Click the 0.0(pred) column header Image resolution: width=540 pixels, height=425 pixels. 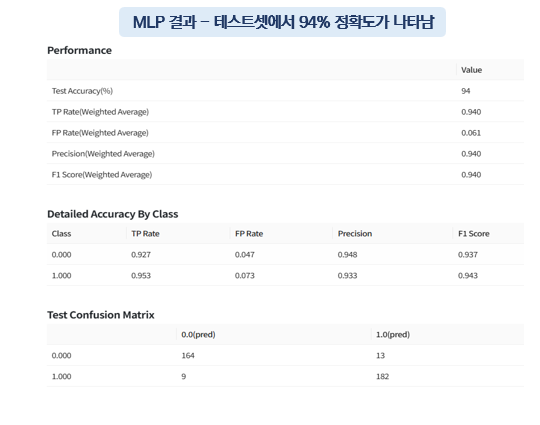click(x=198, y=334)
